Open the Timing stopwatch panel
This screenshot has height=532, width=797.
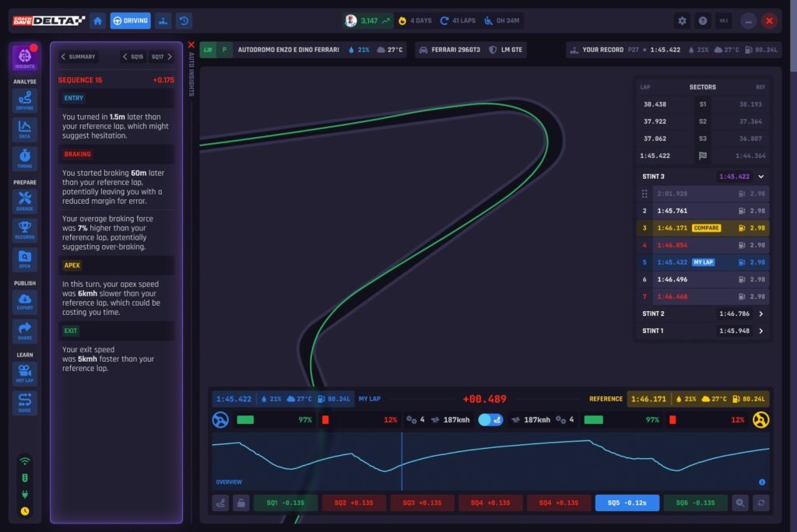tap(25, 159)
